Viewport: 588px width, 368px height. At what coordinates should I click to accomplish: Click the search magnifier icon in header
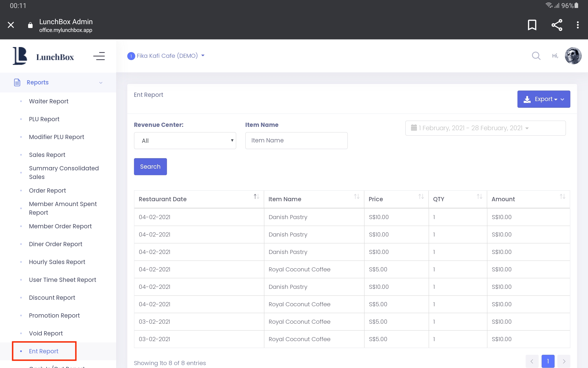coord(536,56)
